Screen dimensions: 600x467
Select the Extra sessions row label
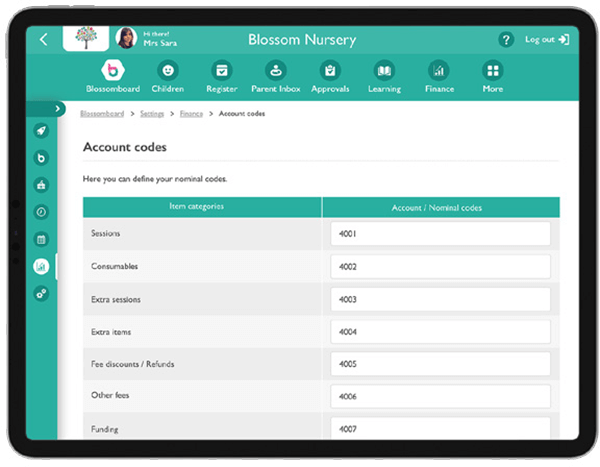click(116, 299)
